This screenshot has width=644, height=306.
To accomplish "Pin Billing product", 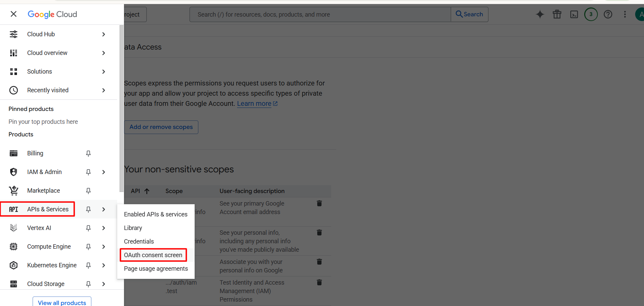I will [88, 153].
